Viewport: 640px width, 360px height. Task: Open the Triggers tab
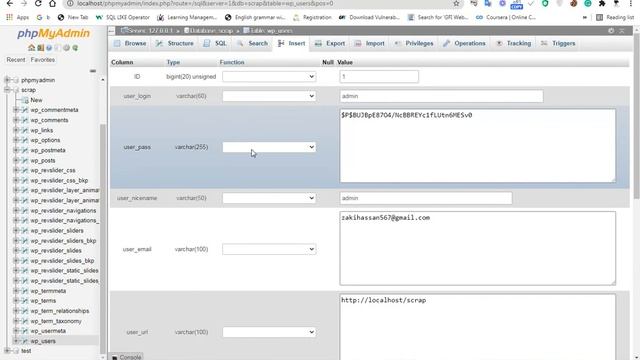[x=558, y=43]
